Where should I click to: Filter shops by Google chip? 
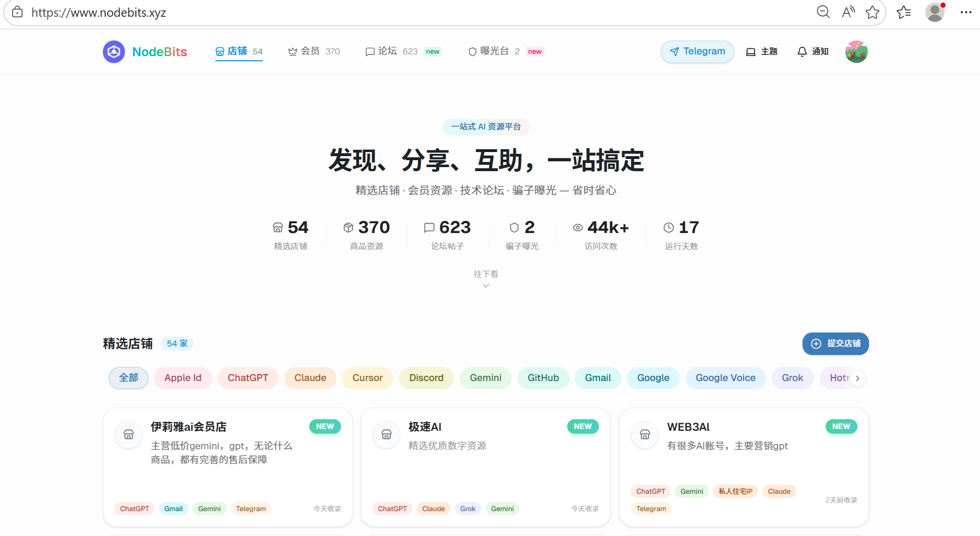click(653, 378)
